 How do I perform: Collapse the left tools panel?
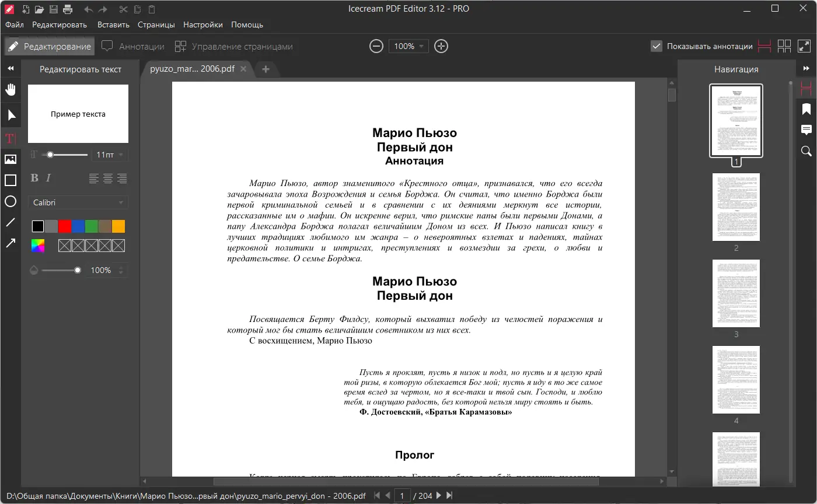(x=11, y=69)
